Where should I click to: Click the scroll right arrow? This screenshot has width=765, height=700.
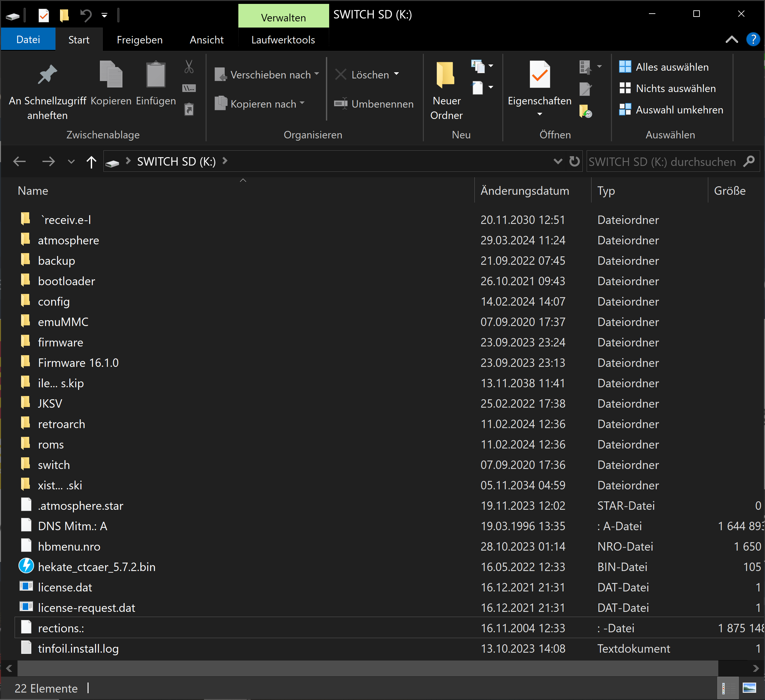click(755, 668)
